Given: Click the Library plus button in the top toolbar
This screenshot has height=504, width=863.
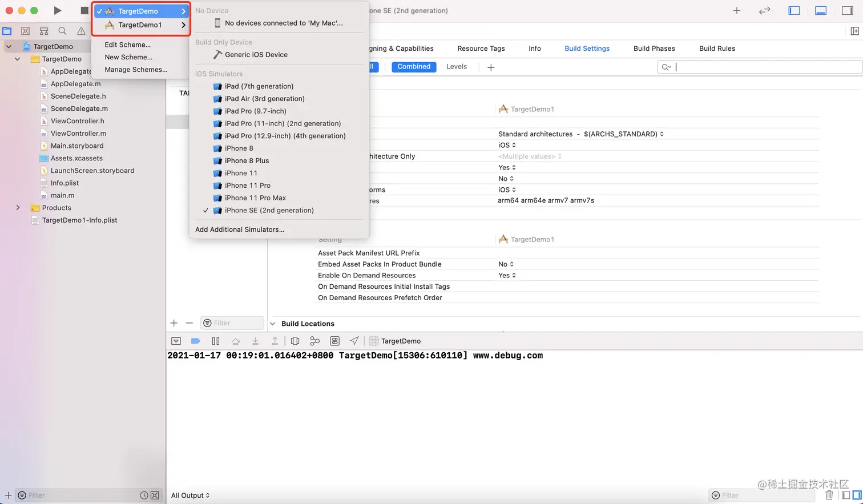Looking at the screenshot, I should [737, 10].
